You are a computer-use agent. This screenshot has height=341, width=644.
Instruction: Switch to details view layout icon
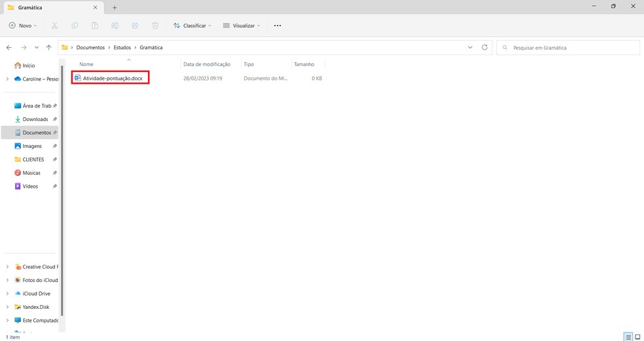(628, 337)
